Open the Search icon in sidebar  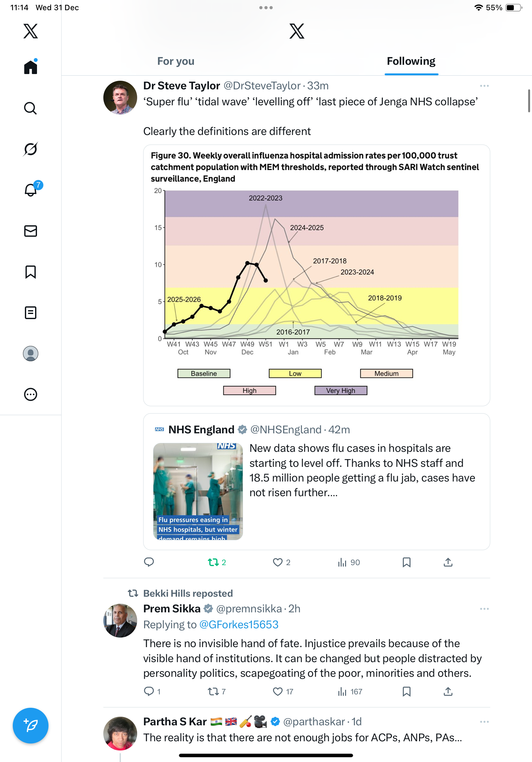point(30,108)
